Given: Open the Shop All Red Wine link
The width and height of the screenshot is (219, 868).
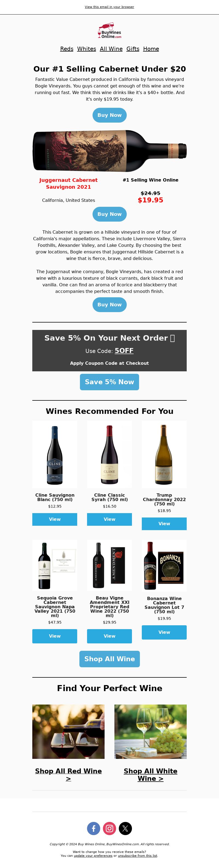Looking at the screenshot, I should pos(68,775).
